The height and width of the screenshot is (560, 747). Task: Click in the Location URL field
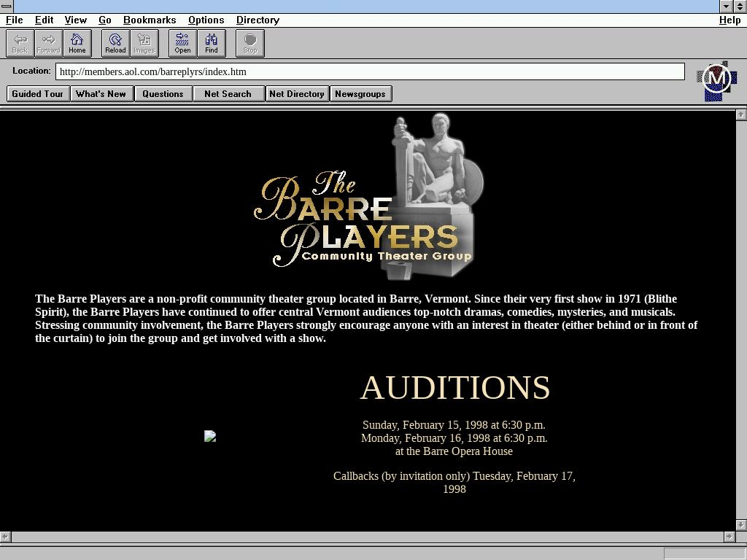tap(369, 71)
